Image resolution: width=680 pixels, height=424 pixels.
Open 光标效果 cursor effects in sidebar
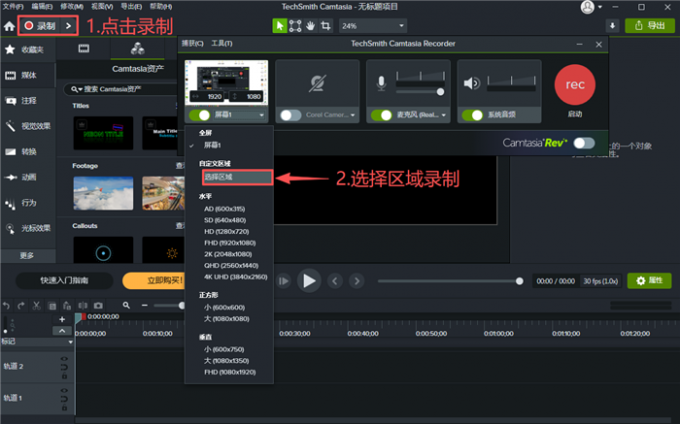point(28,228)
